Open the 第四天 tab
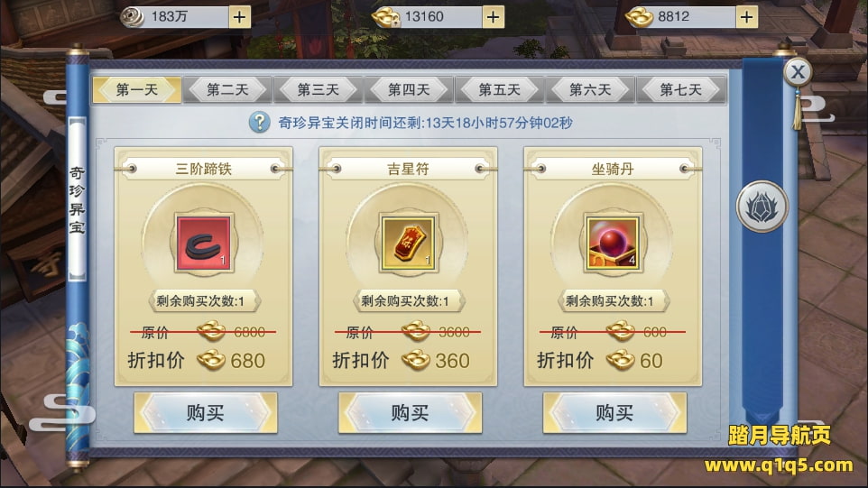Image resolution: width=868 pixels, height=488 pixels. coord(409,89)
